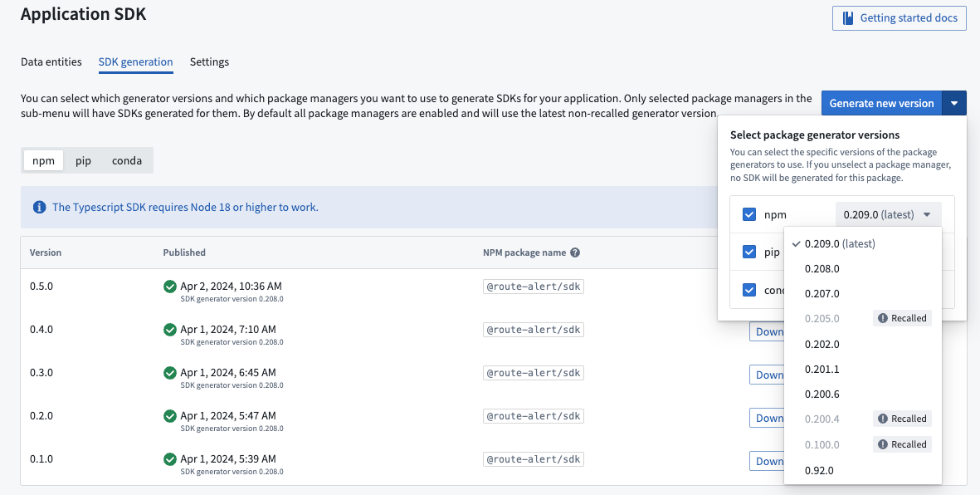Click @route-alert/sdk package name in 0.3.0 row

click(533, 373)
